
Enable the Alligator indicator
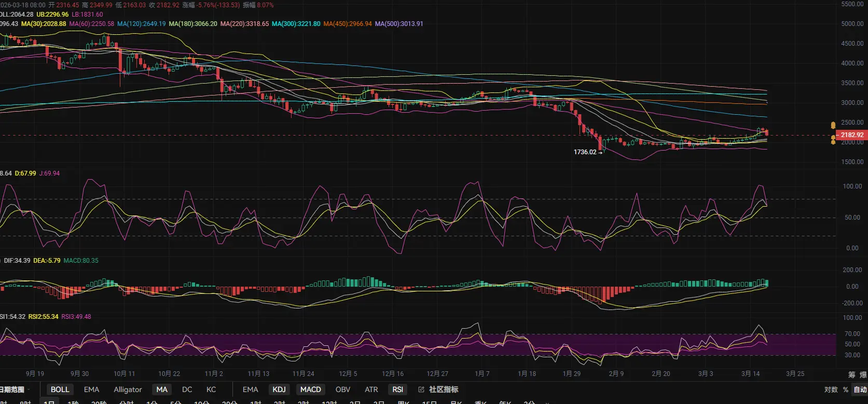pyautogui.click(x=128, y=389)
